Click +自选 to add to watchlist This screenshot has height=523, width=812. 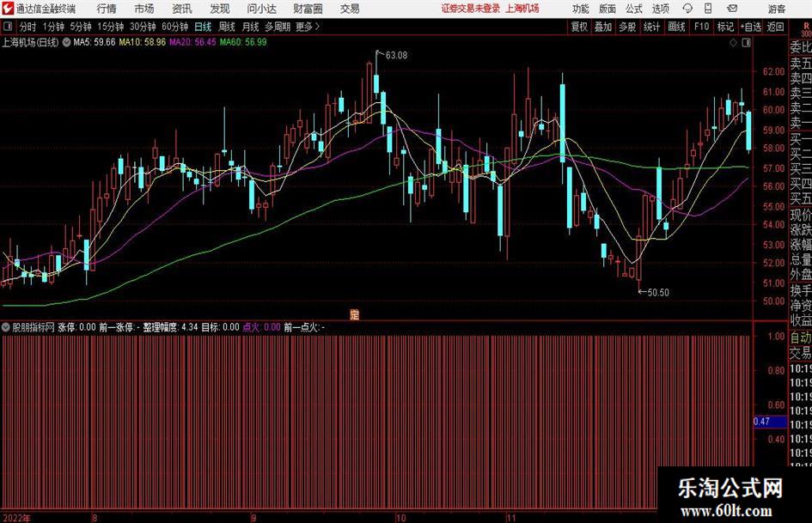pyautogui.click(x=750, y=27)
